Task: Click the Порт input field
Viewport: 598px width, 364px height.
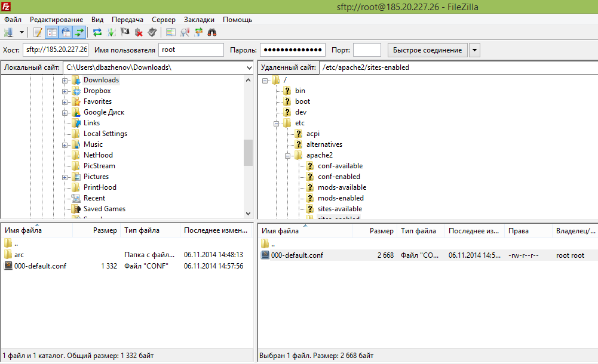Action: coord(367,50)
